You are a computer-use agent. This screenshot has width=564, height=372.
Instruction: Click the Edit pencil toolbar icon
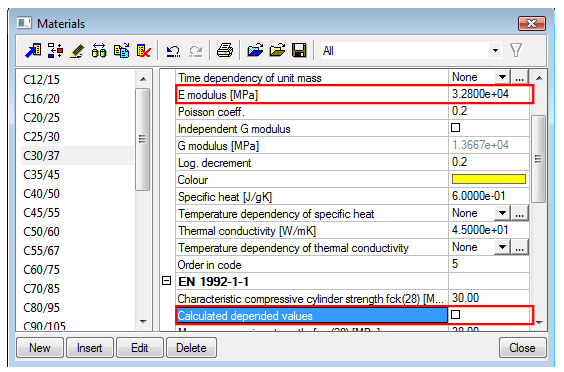tap(77, 51)
